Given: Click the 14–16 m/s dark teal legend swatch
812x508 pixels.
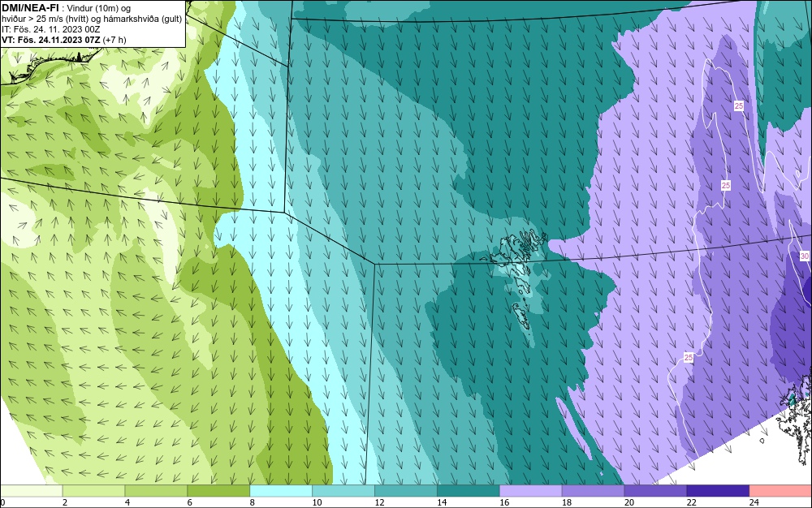Looking at the screenshot, I should pos(469,490).
